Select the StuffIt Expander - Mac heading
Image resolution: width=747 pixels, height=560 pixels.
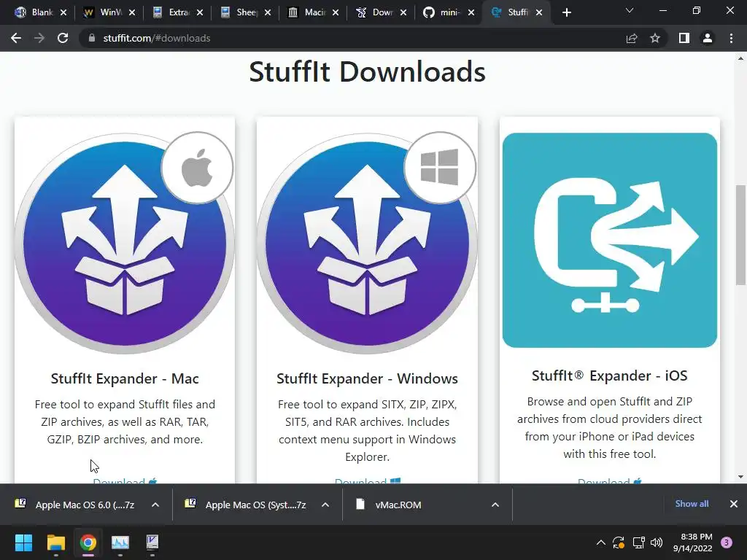tap(125, 378)
